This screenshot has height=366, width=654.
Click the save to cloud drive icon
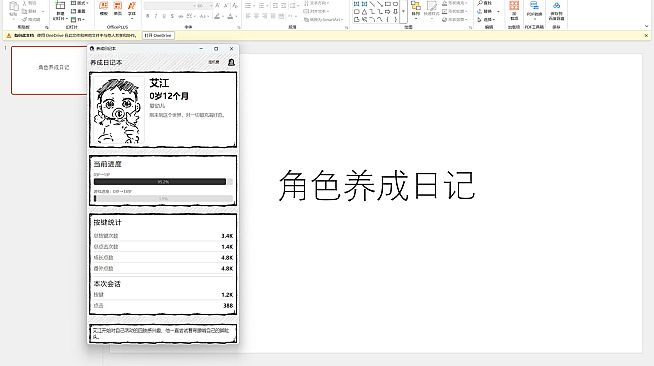point(556,5)
